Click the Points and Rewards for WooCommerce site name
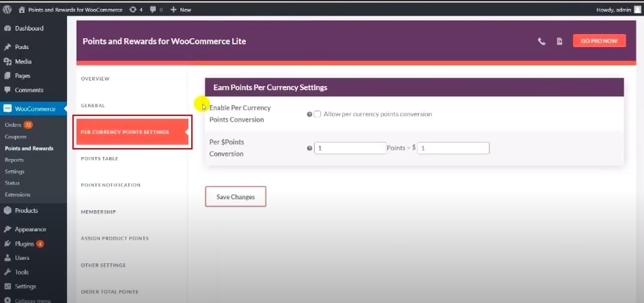Screen dimensions: 644x303 point(75,10)
